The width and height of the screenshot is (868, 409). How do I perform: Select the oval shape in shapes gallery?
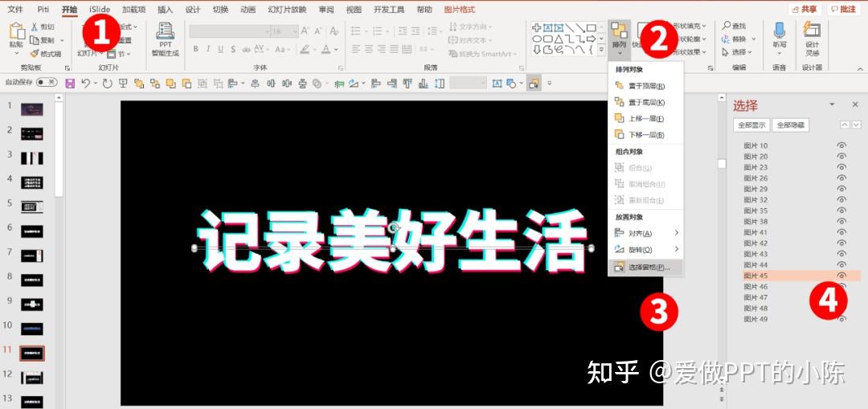coord(536,39)
